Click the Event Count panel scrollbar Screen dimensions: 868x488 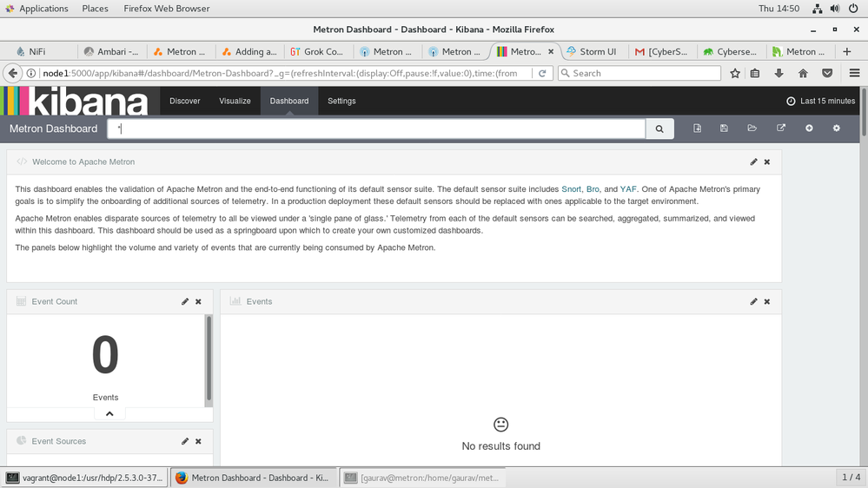pos(209,358)
